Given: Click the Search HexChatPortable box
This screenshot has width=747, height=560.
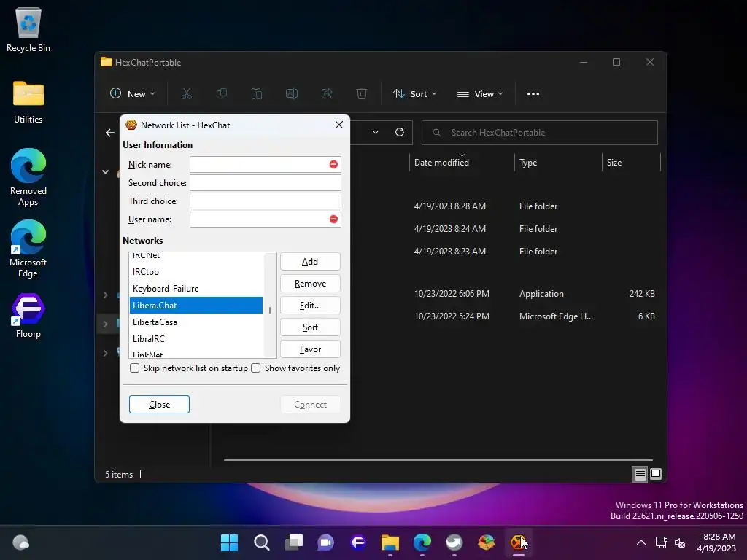Looking at the screenshot, I should pyautogui.click(x=540, y=133).
